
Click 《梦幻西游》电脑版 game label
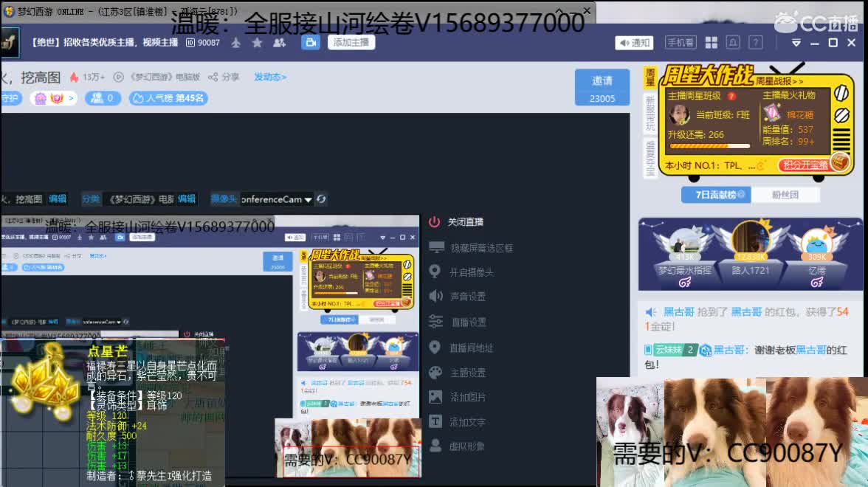[165, 77]
